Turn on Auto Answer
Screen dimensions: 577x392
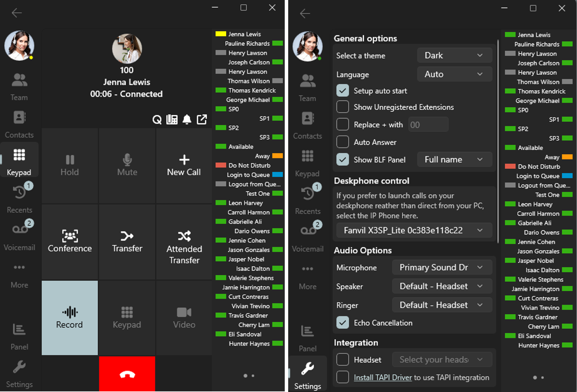point(342,142)
